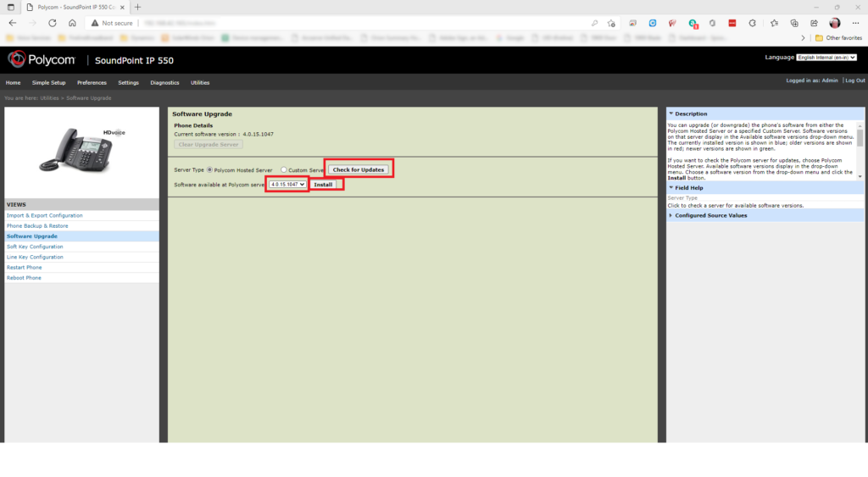Open Phone Backup & Restore view

(x=37, y=225)
